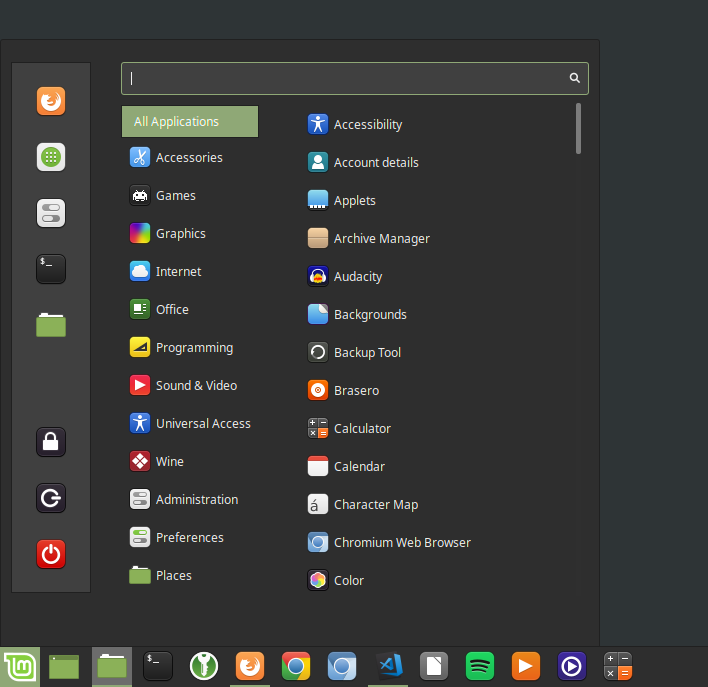Open Calculator from the taskbar
The image size is (708, 687).
(x=618, y=666)
